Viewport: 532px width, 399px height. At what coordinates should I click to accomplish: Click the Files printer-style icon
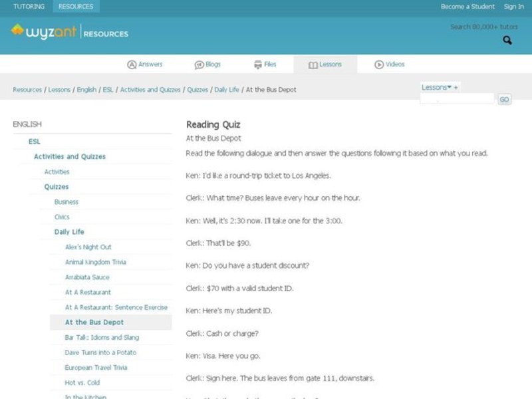tap(258, 65)
